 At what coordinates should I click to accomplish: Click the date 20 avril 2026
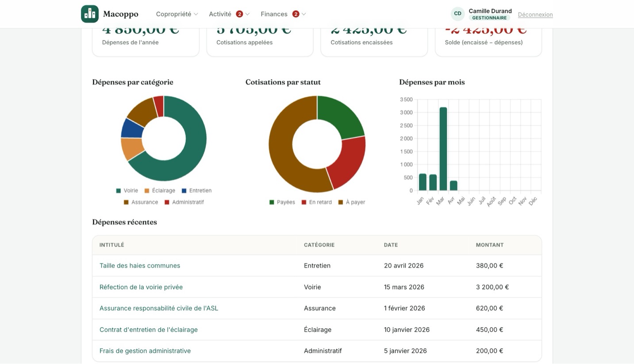[403, 266]
